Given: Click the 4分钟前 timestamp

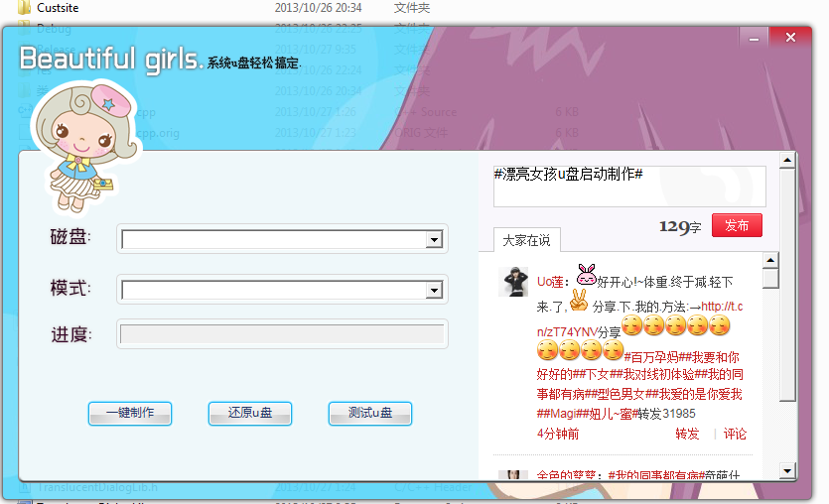Looking at the screenshot, I should 558,435.
